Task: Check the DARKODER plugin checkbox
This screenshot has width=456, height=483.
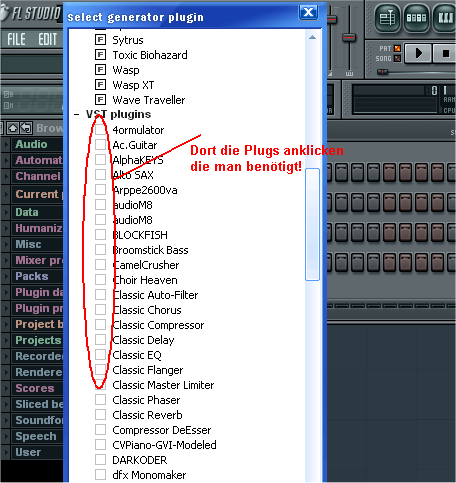Action: pos(100,460)
